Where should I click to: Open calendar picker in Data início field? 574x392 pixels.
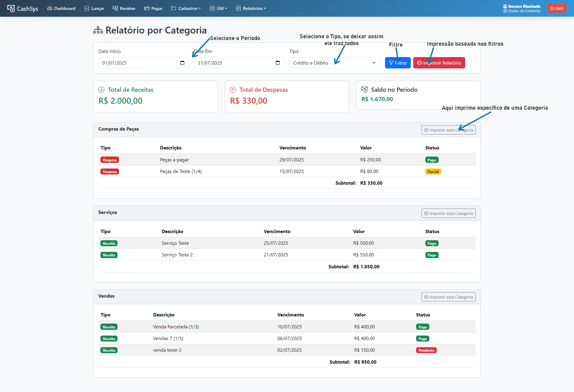click(x=182, y=63)
